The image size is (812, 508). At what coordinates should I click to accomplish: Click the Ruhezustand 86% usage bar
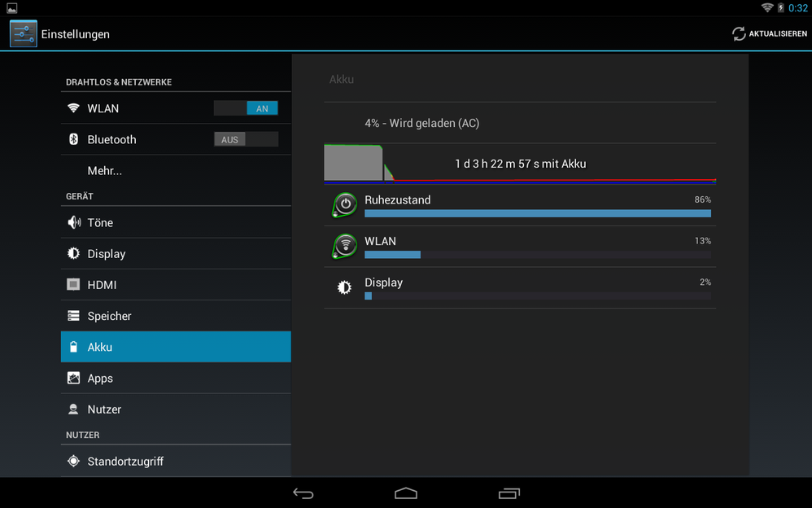pyautogui.click(x=537, y=213)
